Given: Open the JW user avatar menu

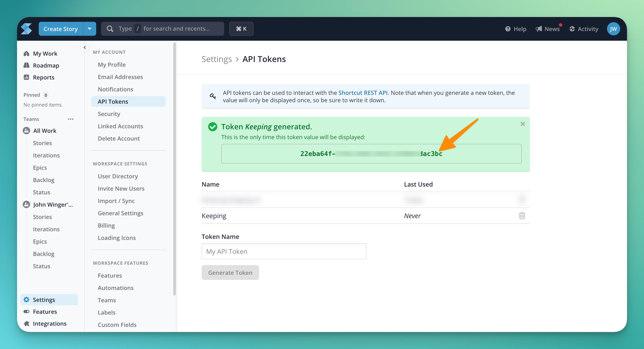Looking at the screenshot, I should click(x=613, y=29).
